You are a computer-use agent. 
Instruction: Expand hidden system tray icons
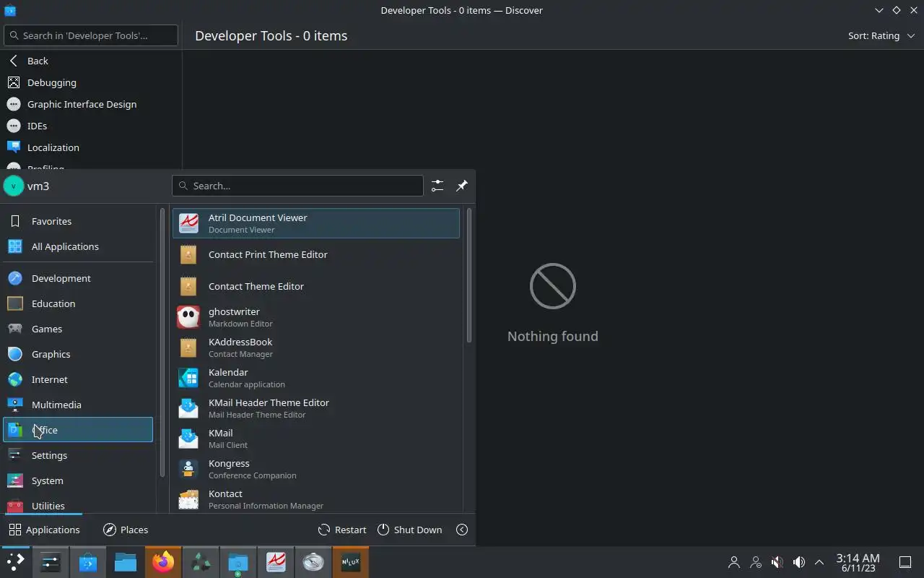coord(819,561)
